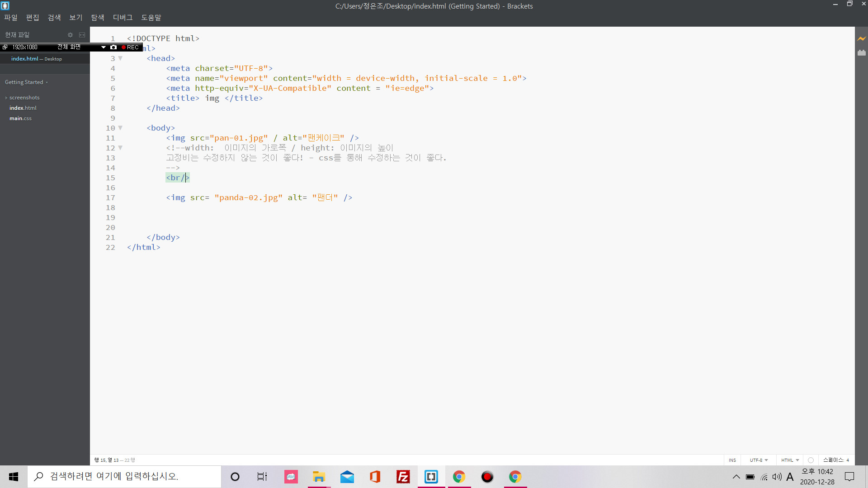
Task: Open second Chrome icon at right of taskbar
Action: click(515, 477)
